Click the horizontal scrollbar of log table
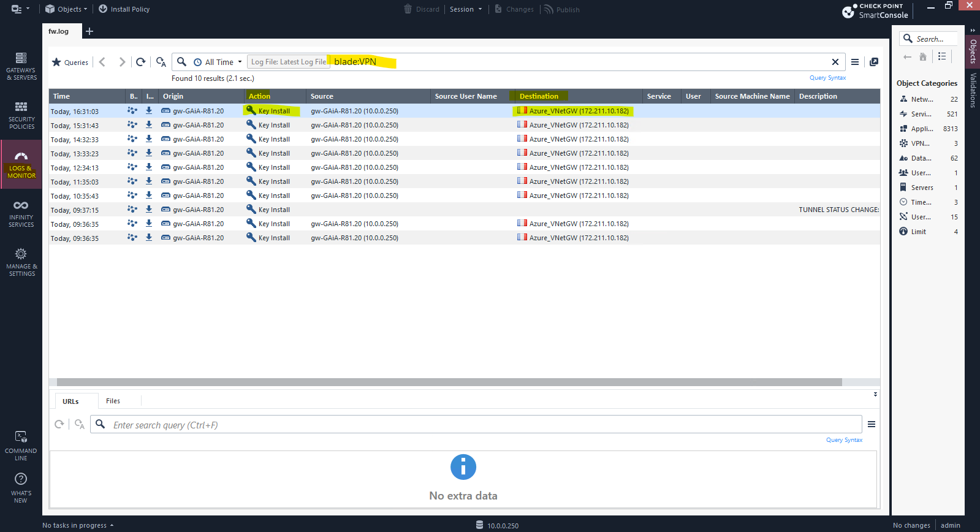The image size is (980, 532). pyautogui.click(x=449, y=382)
